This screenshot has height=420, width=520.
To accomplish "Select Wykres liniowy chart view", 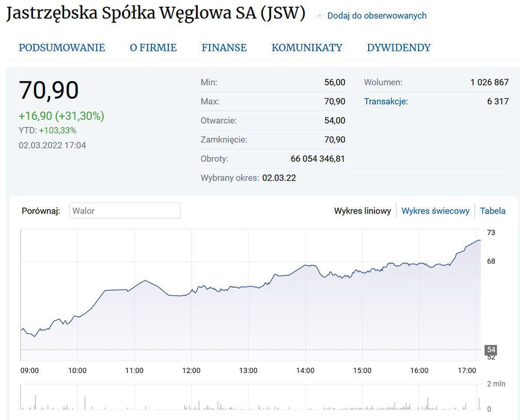I will [363, 211].
